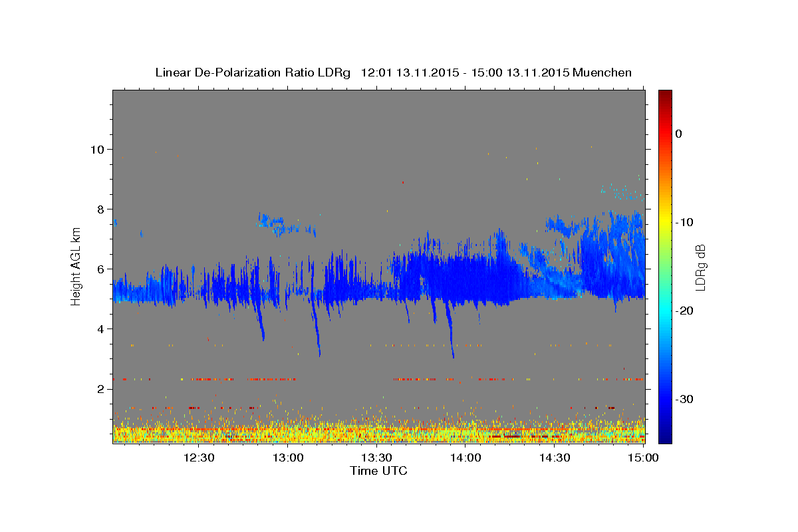Click the '14:00' time axis label
Image resolution: width=798 pixels, height=532 pixels.
[465, 458]
